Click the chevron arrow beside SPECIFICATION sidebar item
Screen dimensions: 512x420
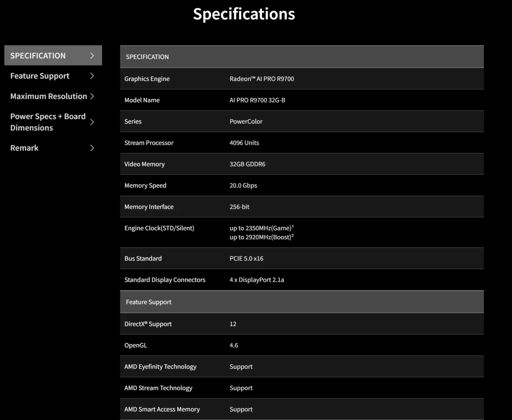92,56
